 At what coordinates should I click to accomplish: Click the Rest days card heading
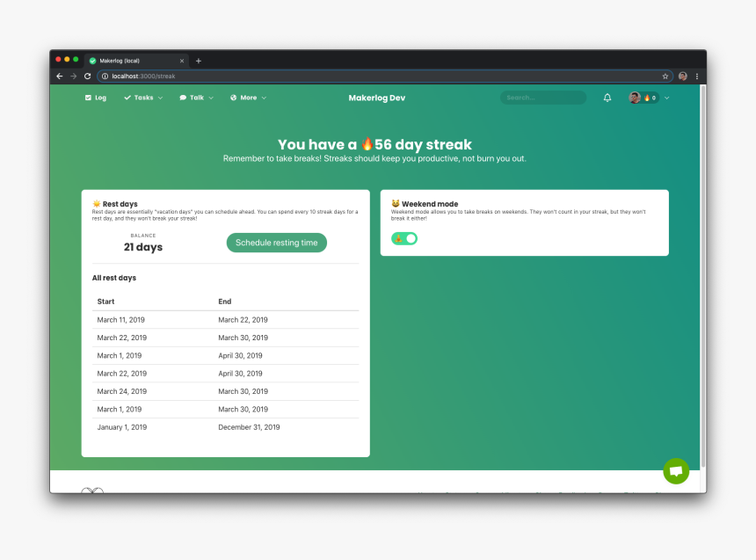[115, 204]
